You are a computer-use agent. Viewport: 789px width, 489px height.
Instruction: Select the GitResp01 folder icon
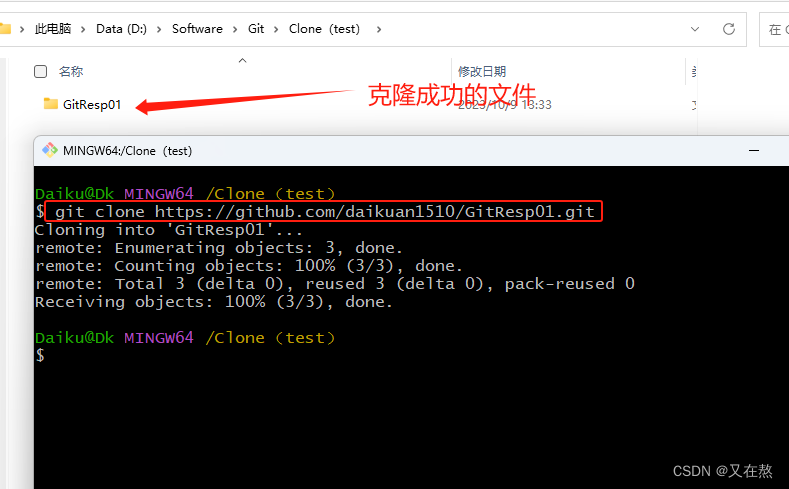50,104
